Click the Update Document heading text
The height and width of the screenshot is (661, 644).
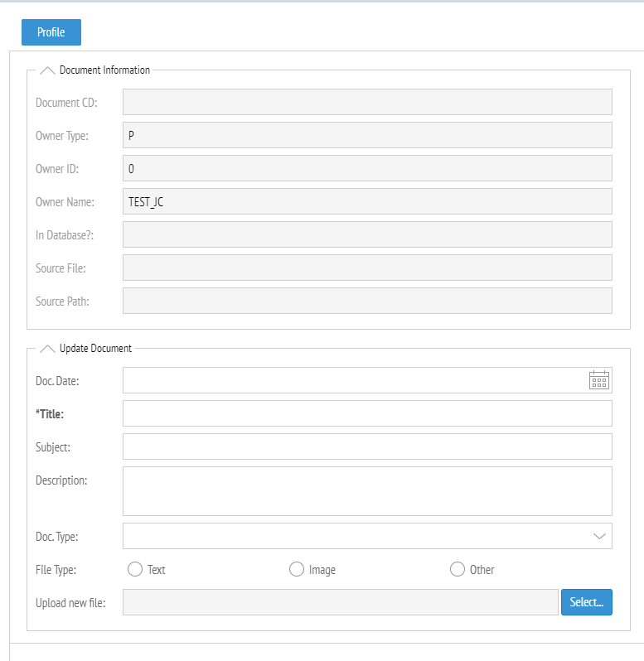(x=96, y=348)
